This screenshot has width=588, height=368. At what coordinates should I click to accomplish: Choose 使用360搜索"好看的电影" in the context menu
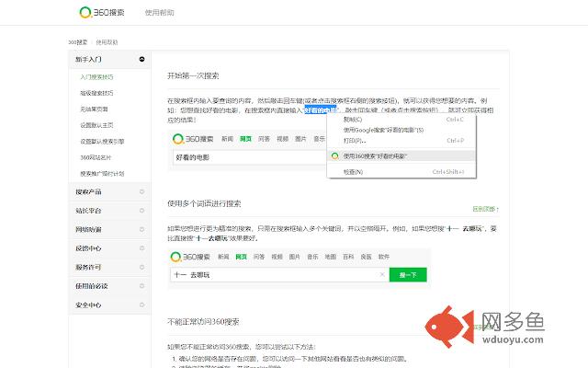(x=401, y=155)
